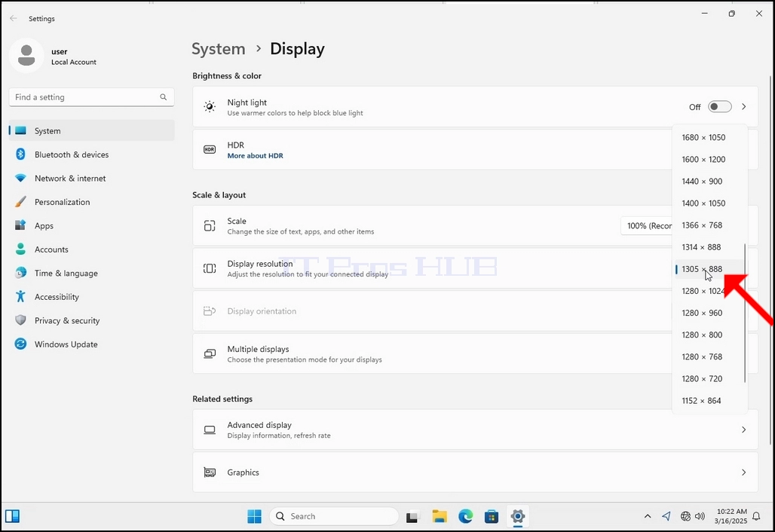Click the Network wifi icon in the sidebar

click(x=20, y=178)
